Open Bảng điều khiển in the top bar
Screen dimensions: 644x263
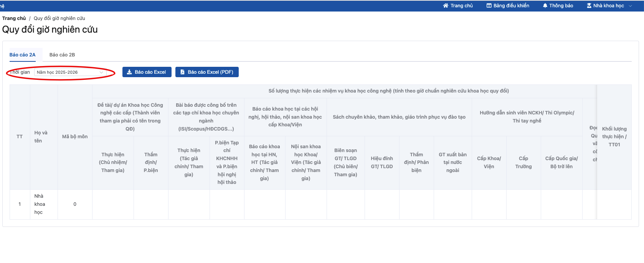click(x=508, y=6)
